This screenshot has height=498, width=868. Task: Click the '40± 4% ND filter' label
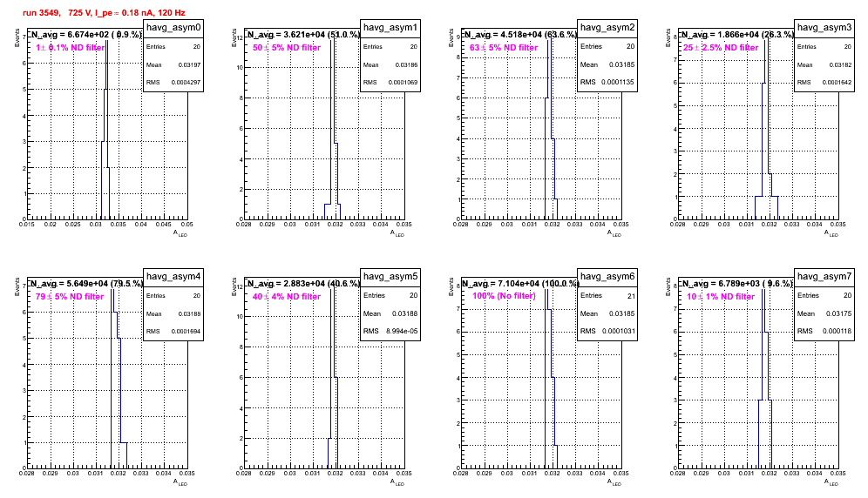(287, 297)
